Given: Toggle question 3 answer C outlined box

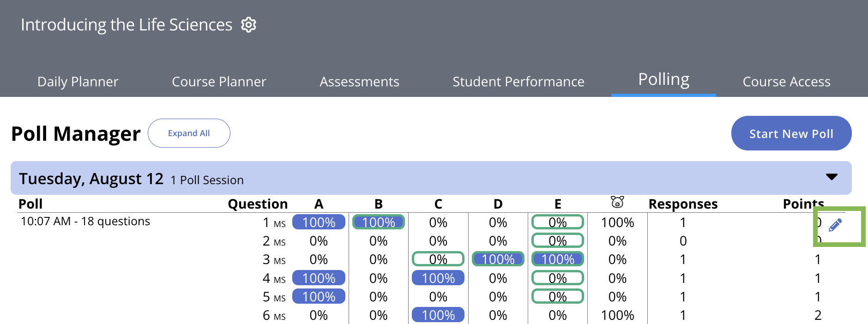Looking at the screenshot, I should point(438,259).
